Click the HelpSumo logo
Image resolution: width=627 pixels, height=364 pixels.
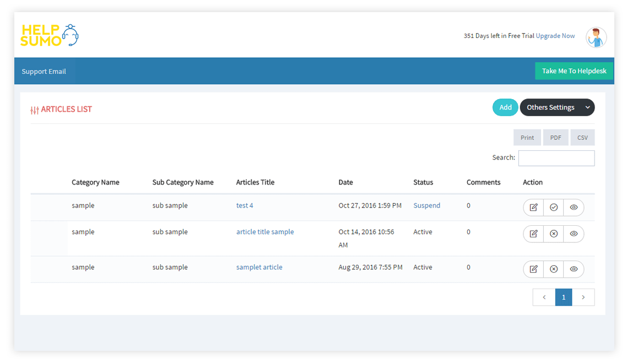pyautogui.click(x=50, y=35)
